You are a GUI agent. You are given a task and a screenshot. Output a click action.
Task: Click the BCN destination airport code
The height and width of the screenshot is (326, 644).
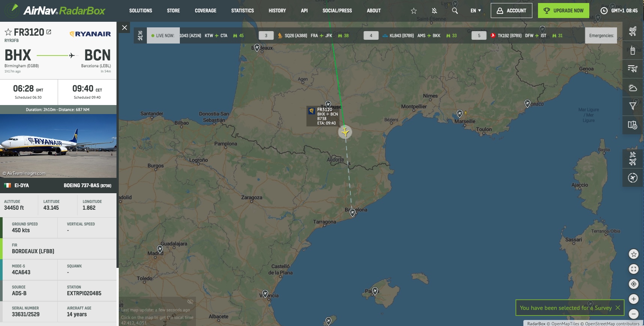tap(97, 55)
